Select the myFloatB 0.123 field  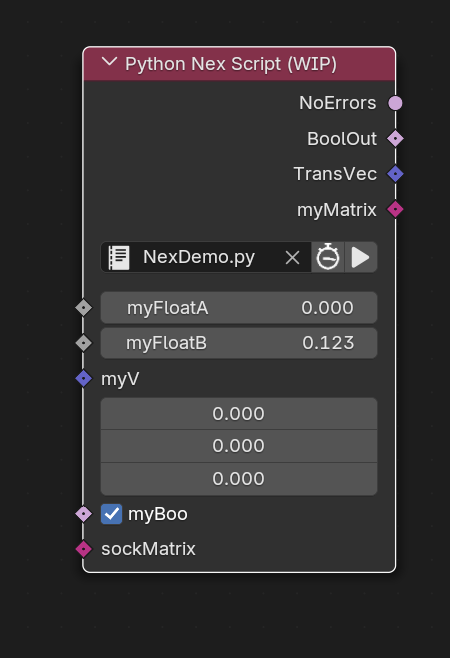tap(239, 343)
